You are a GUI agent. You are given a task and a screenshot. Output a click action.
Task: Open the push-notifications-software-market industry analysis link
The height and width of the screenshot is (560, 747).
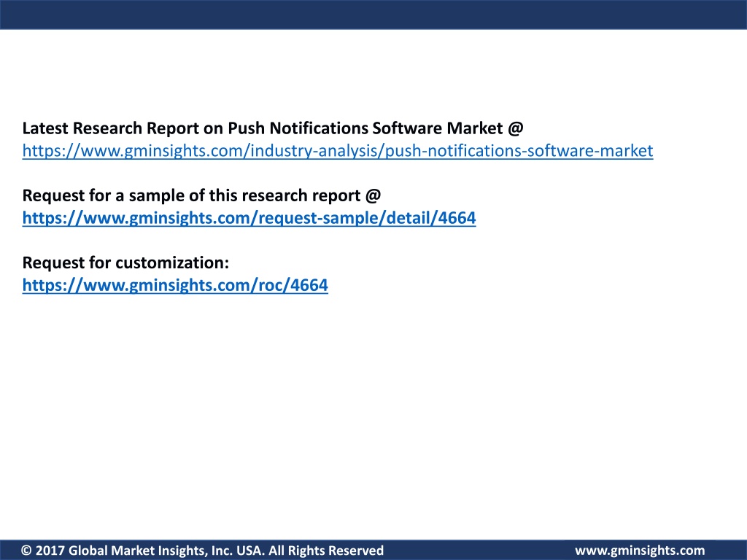[338, 151]
